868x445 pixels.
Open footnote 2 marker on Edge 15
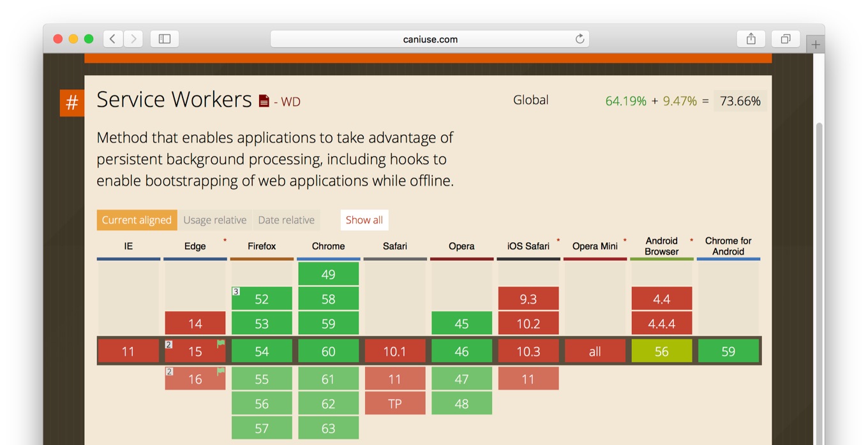pyautogui.click(x=168, y=344)
